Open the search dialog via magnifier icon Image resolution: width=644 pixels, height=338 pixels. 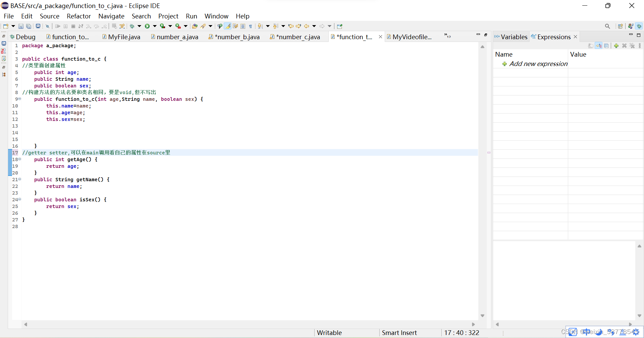(607, 26)
